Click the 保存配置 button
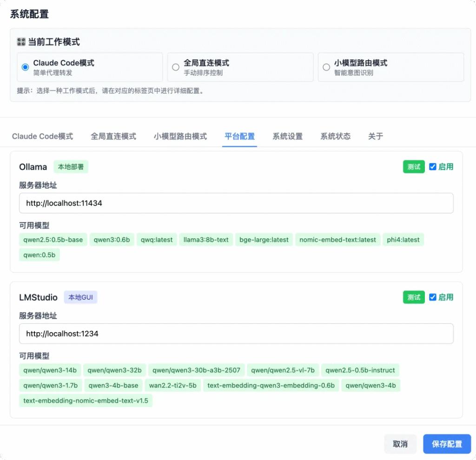 (447, 444)
